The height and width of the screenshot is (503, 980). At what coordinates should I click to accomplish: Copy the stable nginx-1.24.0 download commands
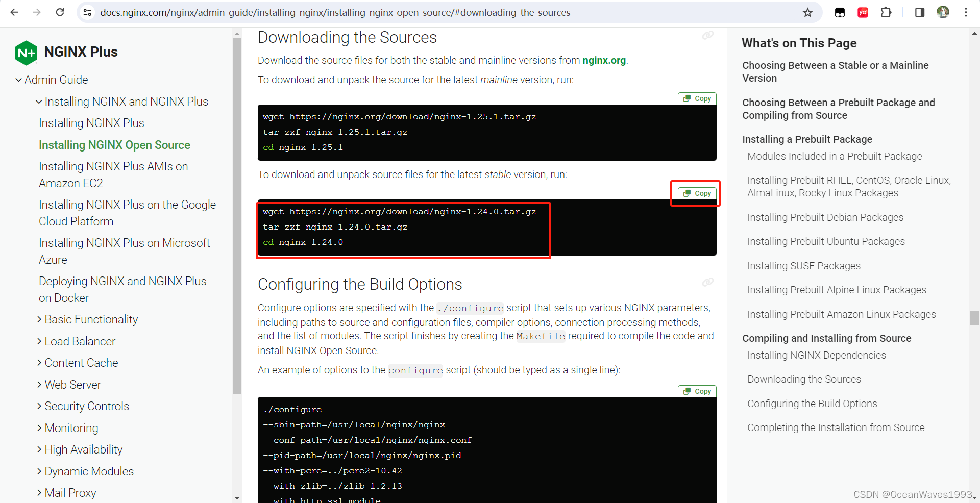pyautogui.click(x=697, y=193)
